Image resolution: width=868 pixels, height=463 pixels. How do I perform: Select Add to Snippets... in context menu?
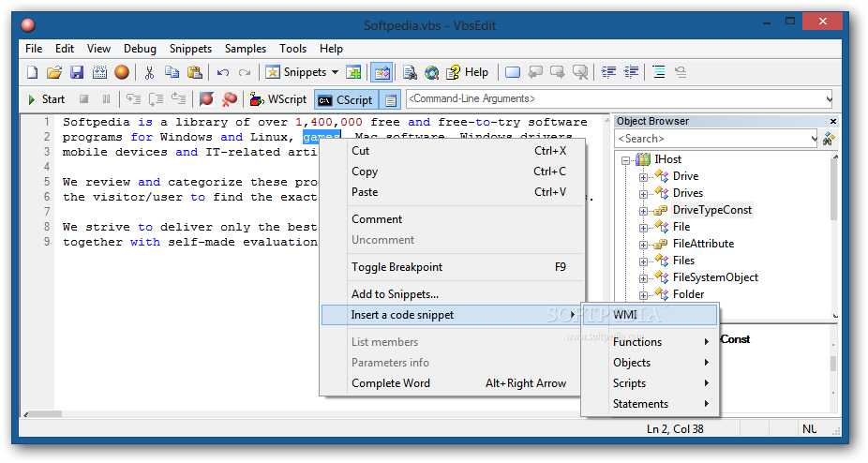pos(452,294)
